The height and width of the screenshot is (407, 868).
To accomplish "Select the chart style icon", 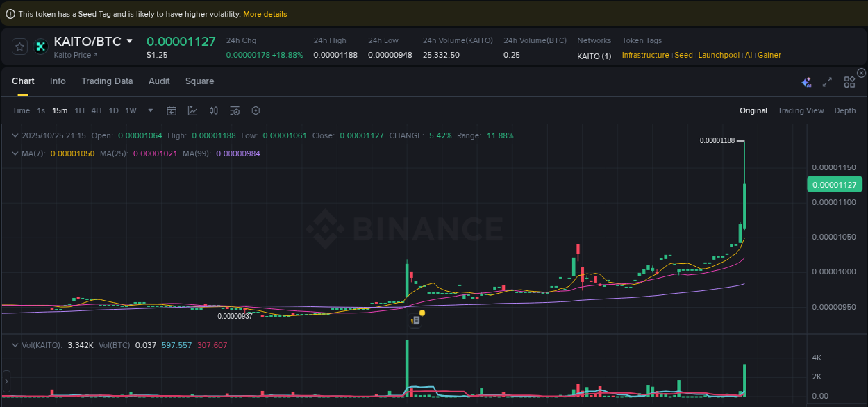I will [191, 110].
